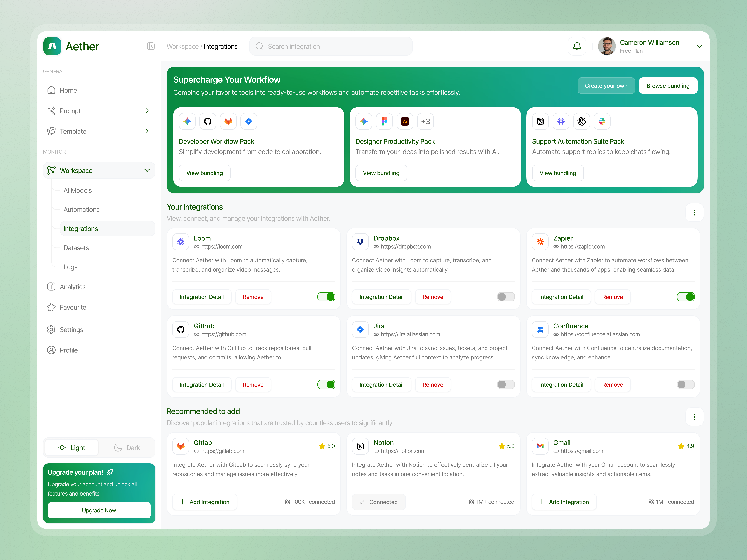
Task: Collapse the Workspace section chevron
Action: [x=147, y=170]
